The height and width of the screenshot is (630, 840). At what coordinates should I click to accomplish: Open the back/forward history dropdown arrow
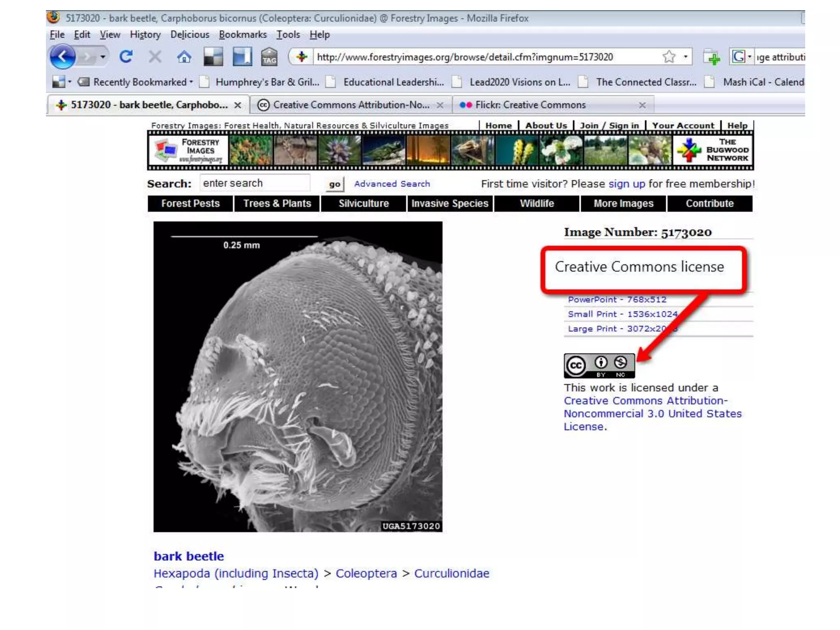pyautogui.click(x=103, y=57)
